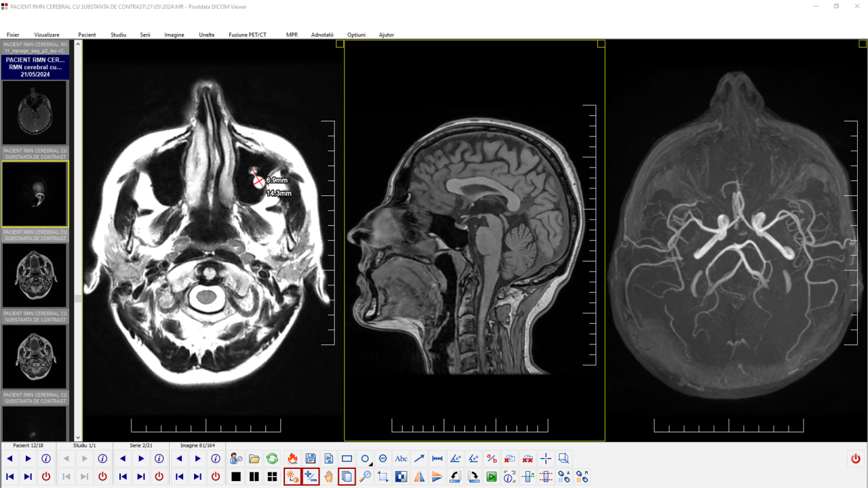Toggle the window level brightness tool

(292, 476)
